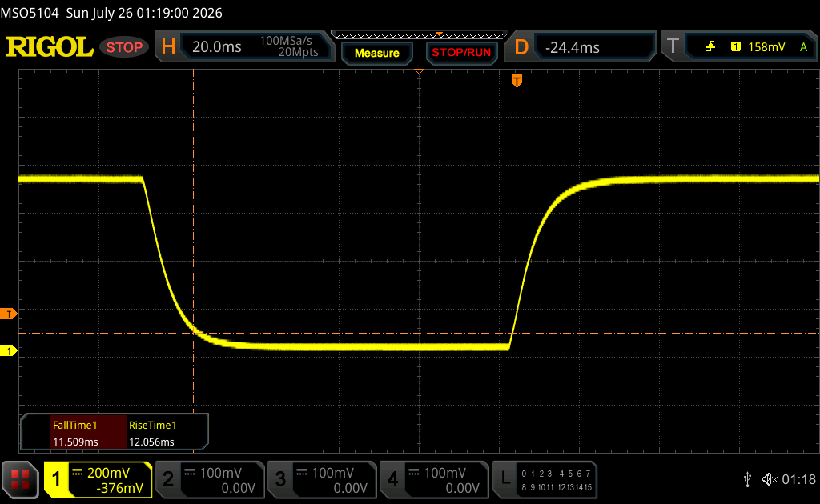Open the horizontal timebase H menu

click(x=168, y=47)
